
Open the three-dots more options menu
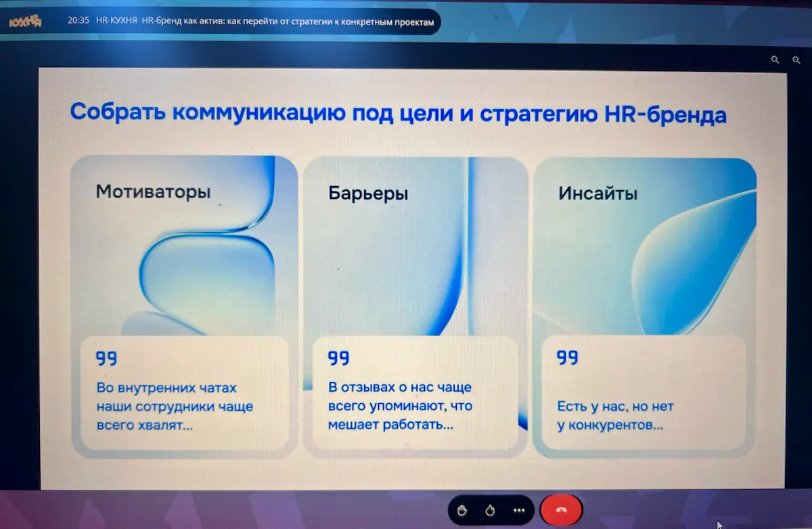(519, 511)
